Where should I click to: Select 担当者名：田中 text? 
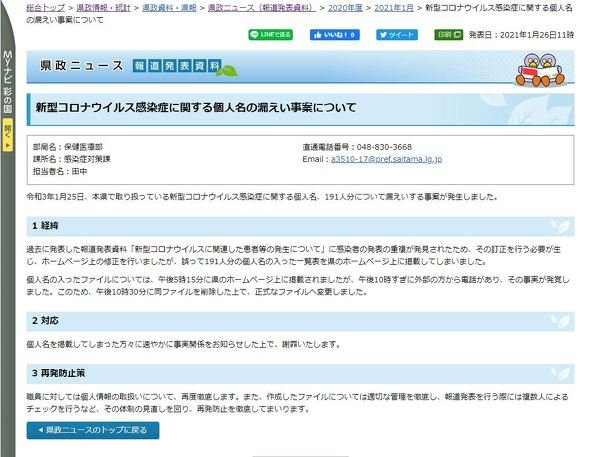pos(60,171)
